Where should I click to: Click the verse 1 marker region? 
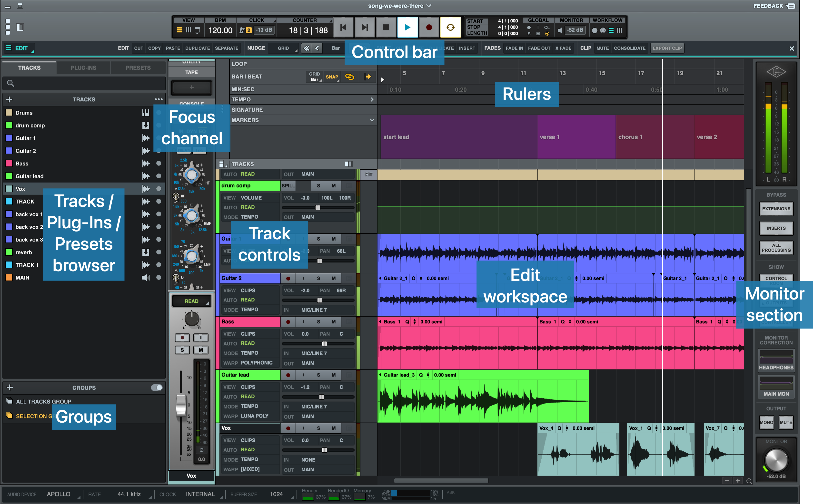576,137
